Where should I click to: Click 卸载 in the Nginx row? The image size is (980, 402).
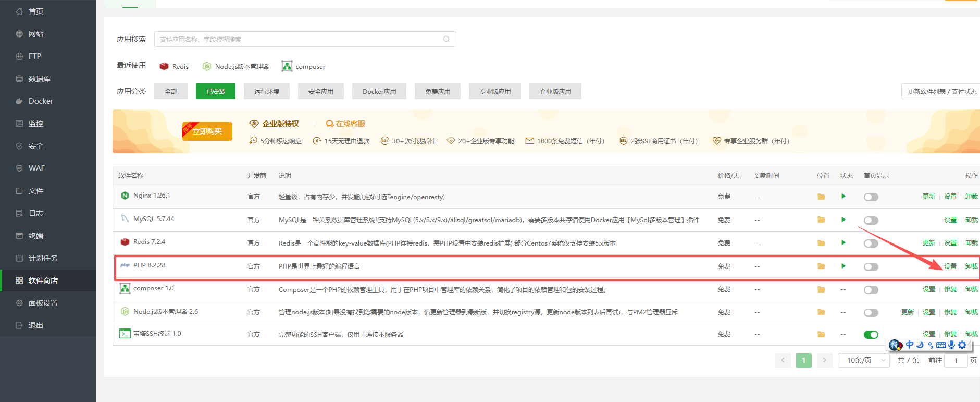pyautogui.click(x=972, y=197)
